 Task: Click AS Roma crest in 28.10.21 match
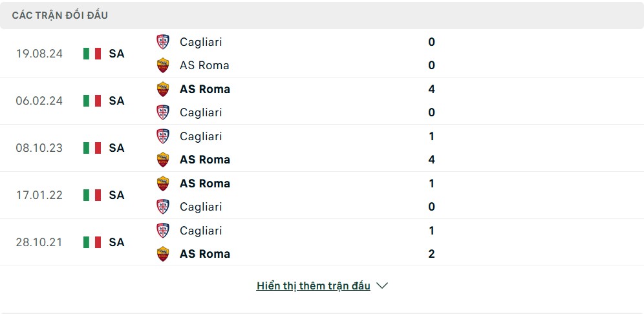(x=163, y=254)
